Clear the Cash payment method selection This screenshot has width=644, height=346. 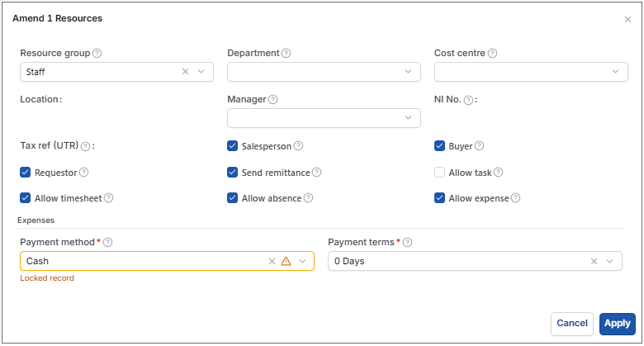[272, 261]
